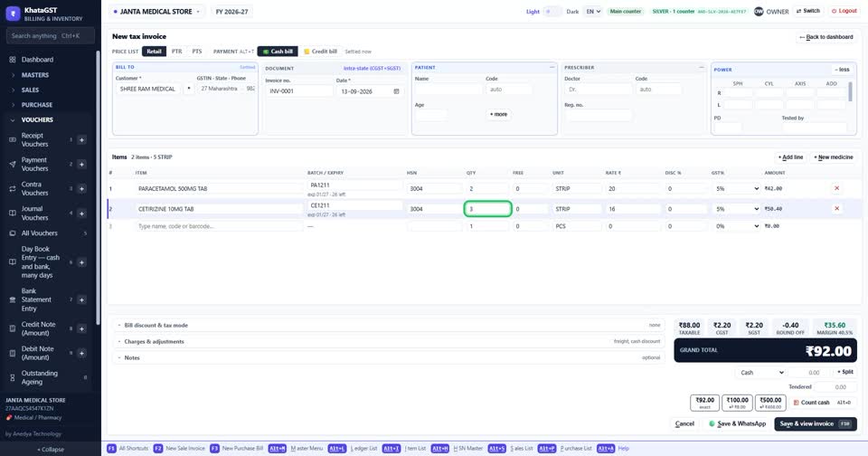This screenshot has width=868, height=456.
Task: Open GST% dropdown for CETIRIZINE row
Action: pyautogui.click(x=737, y=209)
